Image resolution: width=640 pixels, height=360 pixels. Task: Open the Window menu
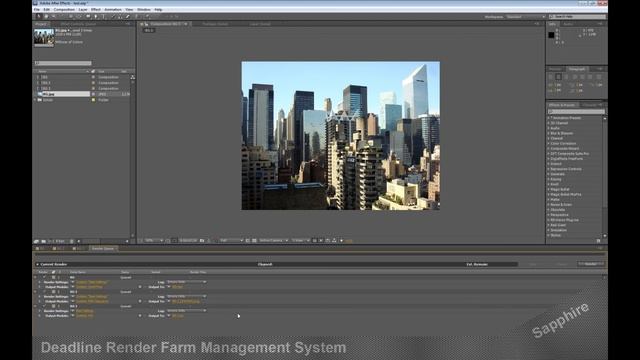[144, 9]
